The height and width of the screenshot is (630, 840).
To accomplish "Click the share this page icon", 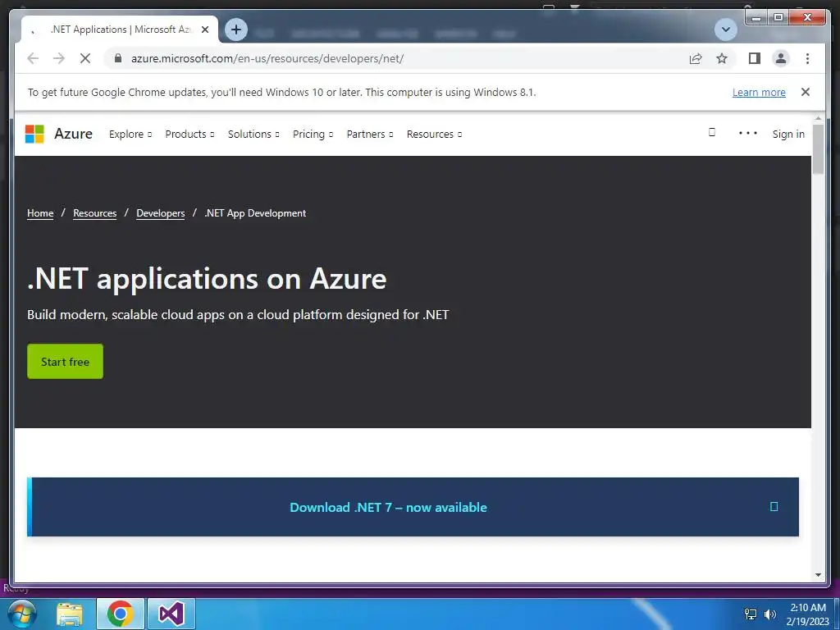I will (x=696, y=58).
